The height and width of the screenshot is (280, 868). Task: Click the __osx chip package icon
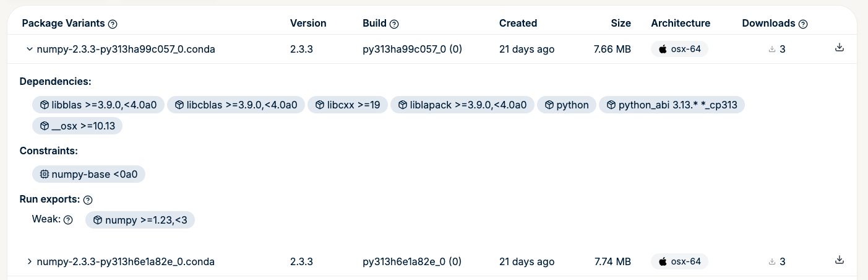pos(45,126)
